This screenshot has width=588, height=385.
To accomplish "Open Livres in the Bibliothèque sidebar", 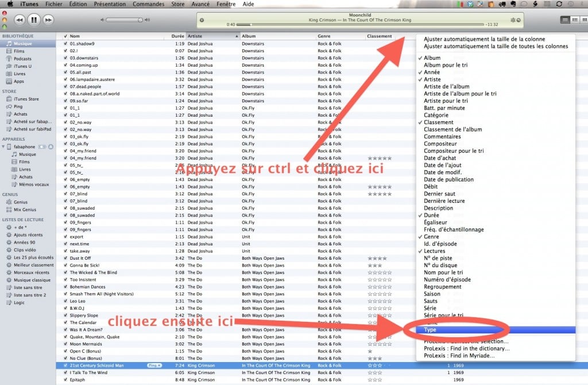I will click(x=20, y=74).
